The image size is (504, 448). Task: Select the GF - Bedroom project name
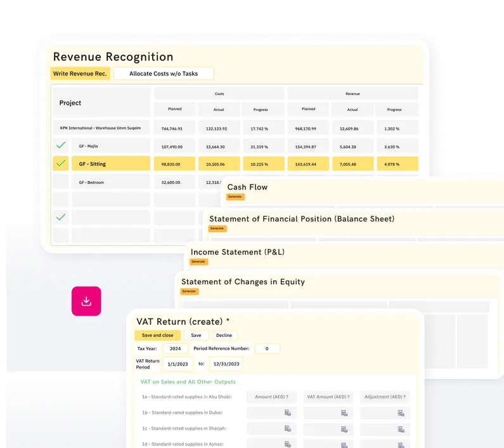[x=110, y=182]
